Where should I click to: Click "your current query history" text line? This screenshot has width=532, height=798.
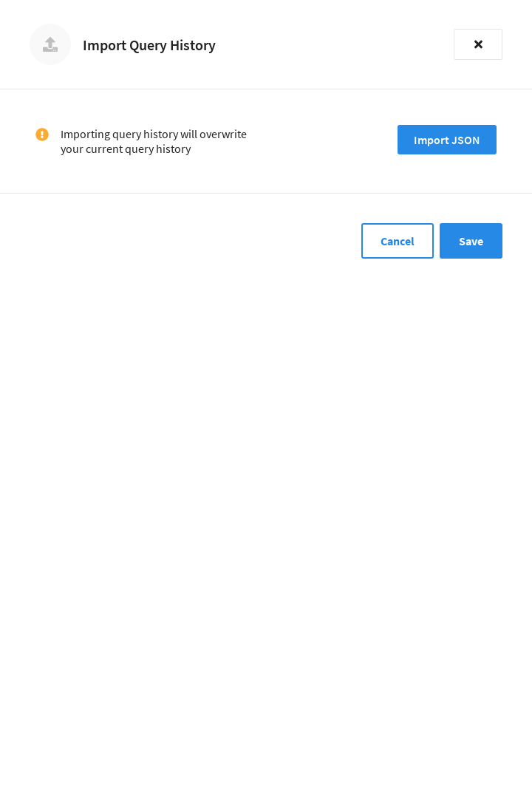(126, 149)
